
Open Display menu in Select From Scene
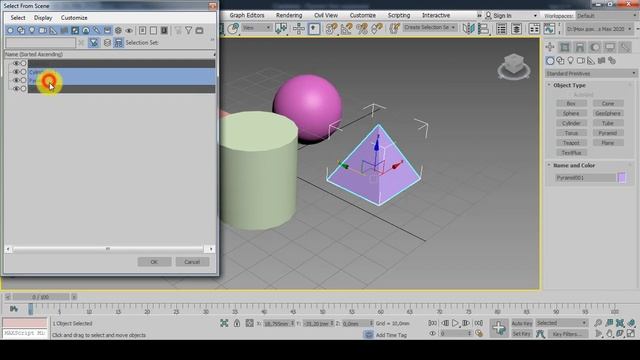(x=43, y=18)
